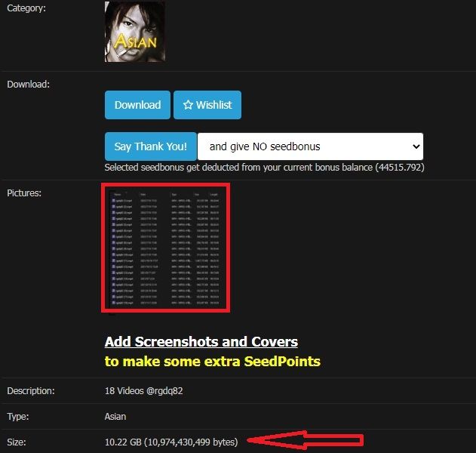Click the 'Description:' row label

pos(31,391)
